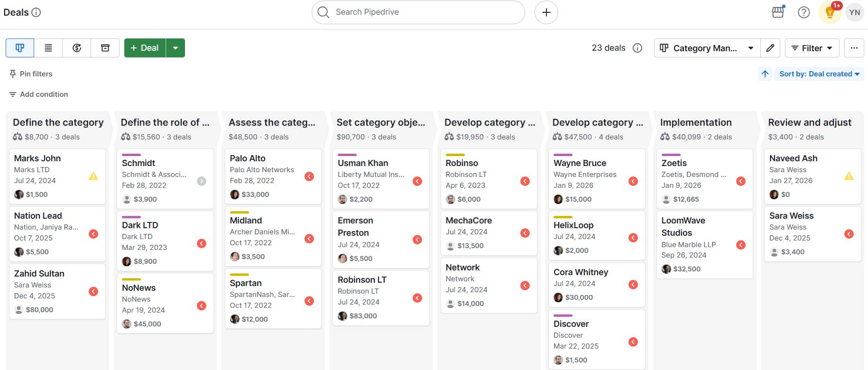The height and width of the screenshot is (370, 868).
Task: Edit pipeline with the pencil icon
Action: pos(770,48)
